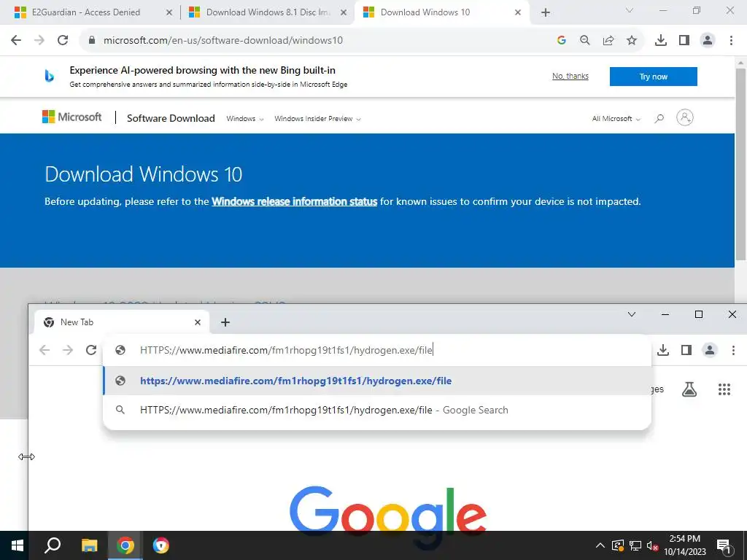Go back in the Download Windows 10 window
This screenshot has width=747, height=560.
[x=16, y=41]
